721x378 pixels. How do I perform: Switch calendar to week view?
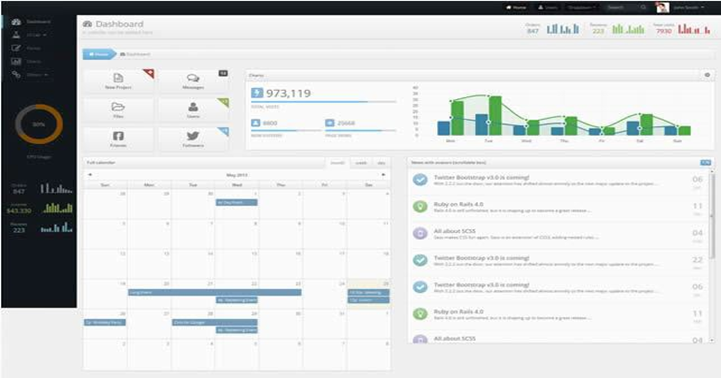point(361,163)
